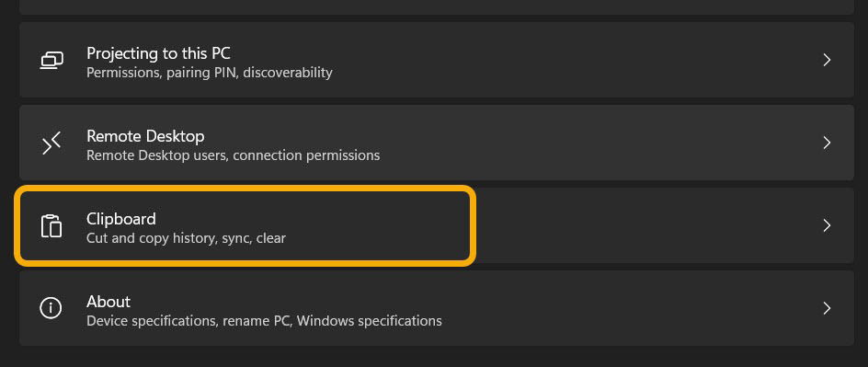868x367 pixels.
Task: Click Permissions, pairing PIN, discoverability text
Action: (210, 73)
